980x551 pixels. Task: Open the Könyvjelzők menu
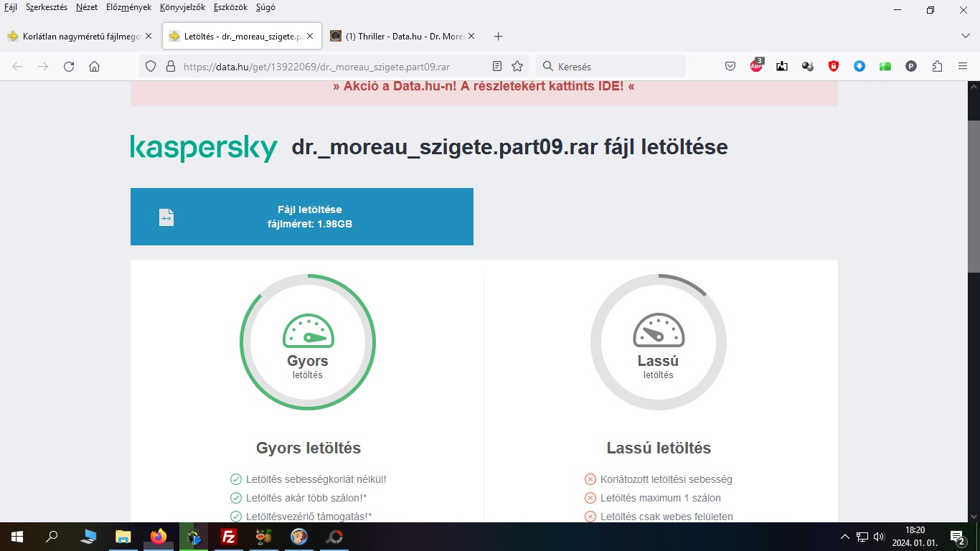tap(182, 7)
